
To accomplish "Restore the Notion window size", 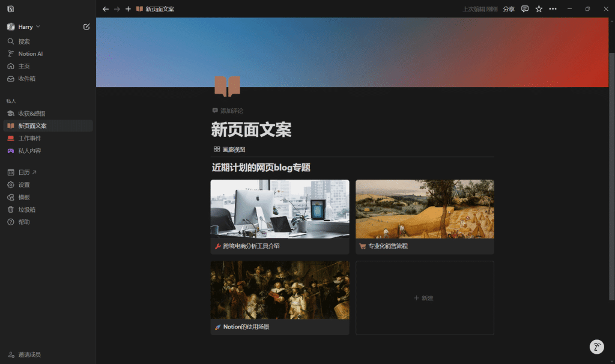I will pyautogui.click(x=587, y=9).
